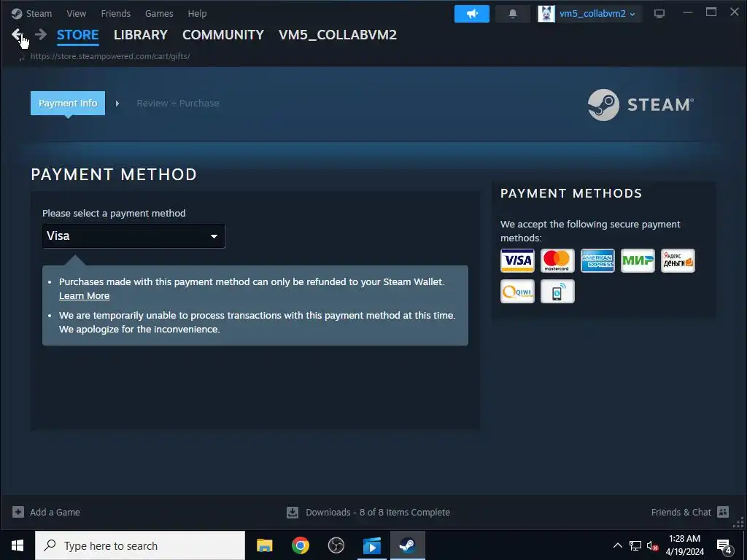Open the View menu
747x560 pixels.
tap(76, 14)
